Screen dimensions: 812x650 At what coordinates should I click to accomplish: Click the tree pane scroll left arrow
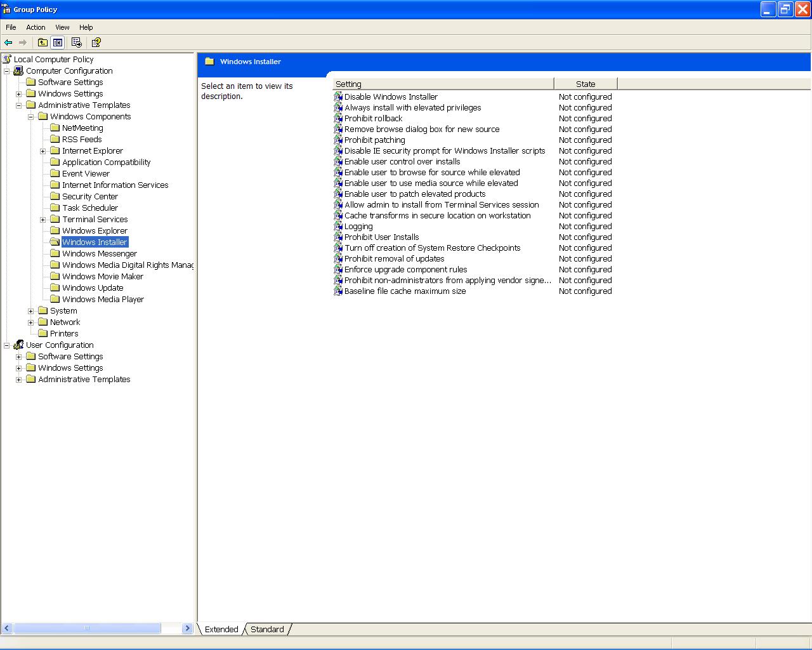[7, 628]
